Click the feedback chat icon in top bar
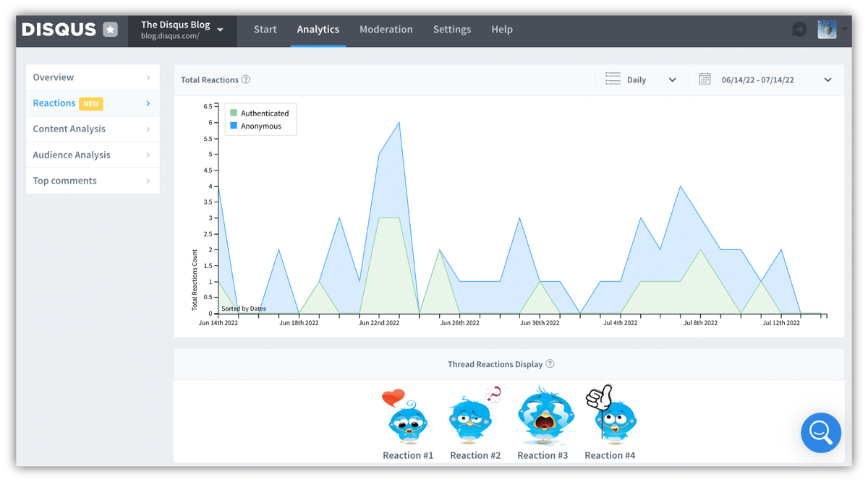The image size is (868, 482). [x=799, y=29]
